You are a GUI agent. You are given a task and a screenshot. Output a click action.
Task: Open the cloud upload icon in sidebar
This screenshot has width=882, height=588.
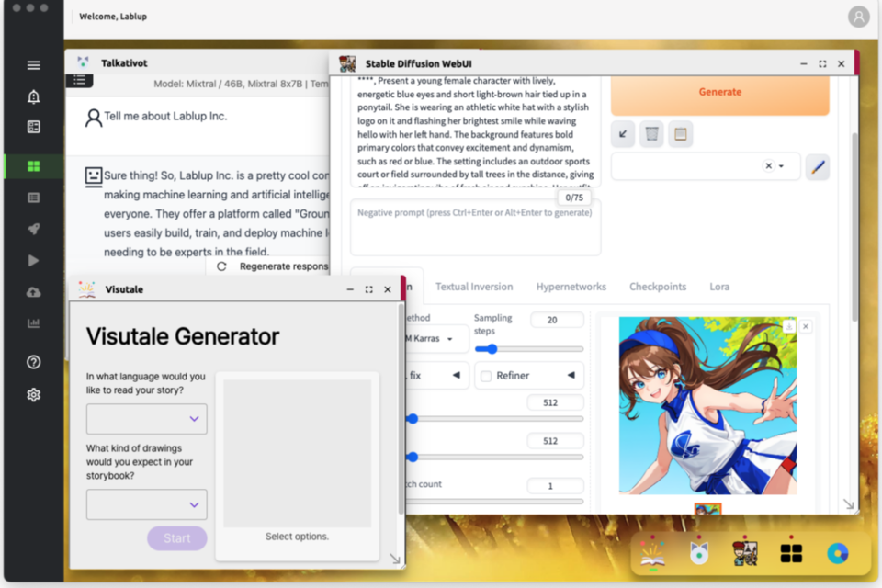tap(34, 292)
